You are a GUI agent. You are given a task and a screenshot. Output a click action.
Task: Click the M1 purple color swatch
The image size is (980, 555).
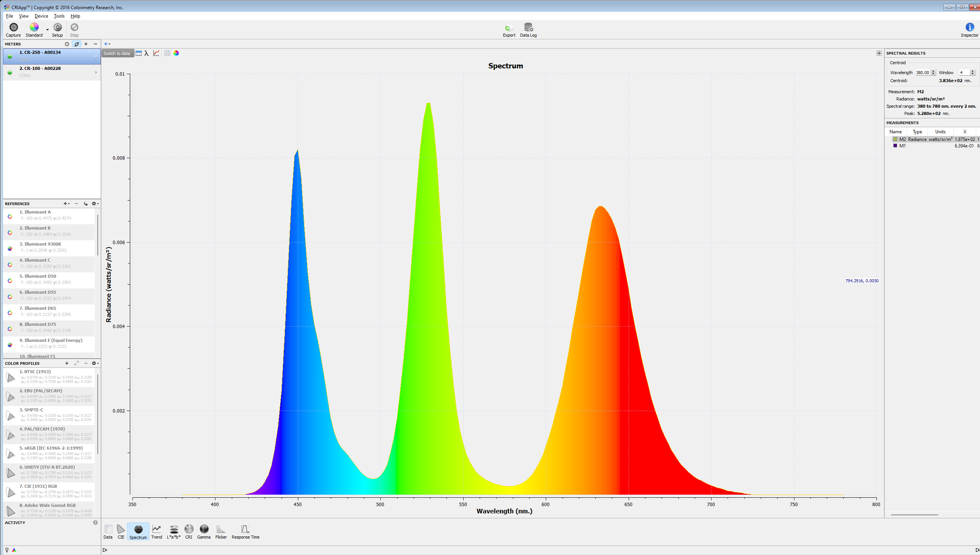pyautogui.click(x=895, y=146)
